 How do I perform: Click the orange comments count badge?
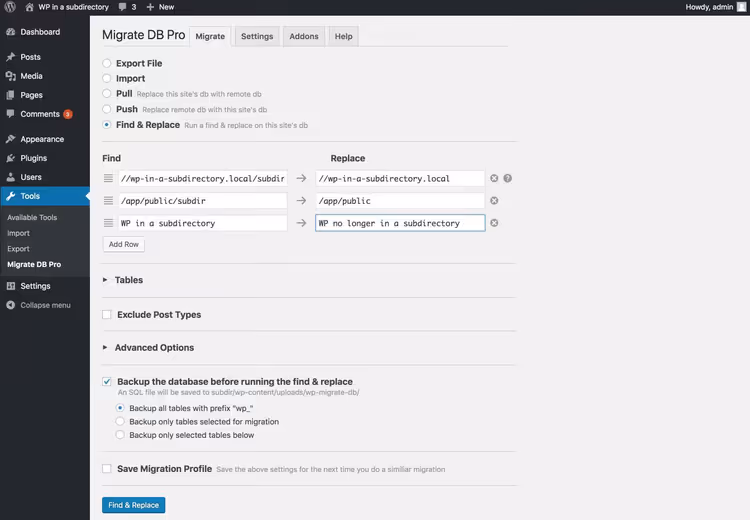click(68, 114)
